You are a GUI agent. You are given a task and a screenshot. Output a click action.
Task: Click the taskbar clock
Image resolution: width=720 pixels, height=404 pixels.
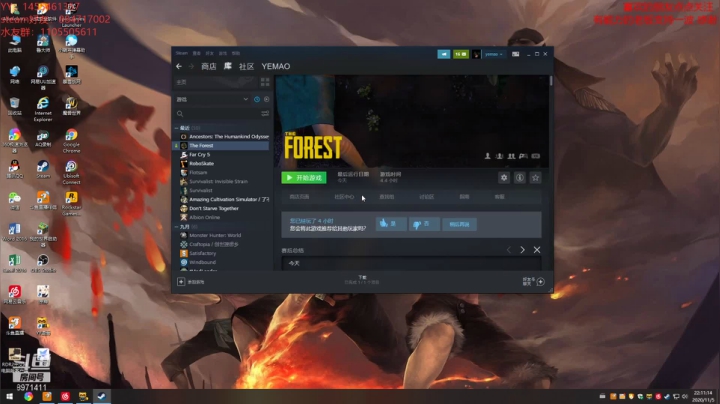tap(703, 397)
